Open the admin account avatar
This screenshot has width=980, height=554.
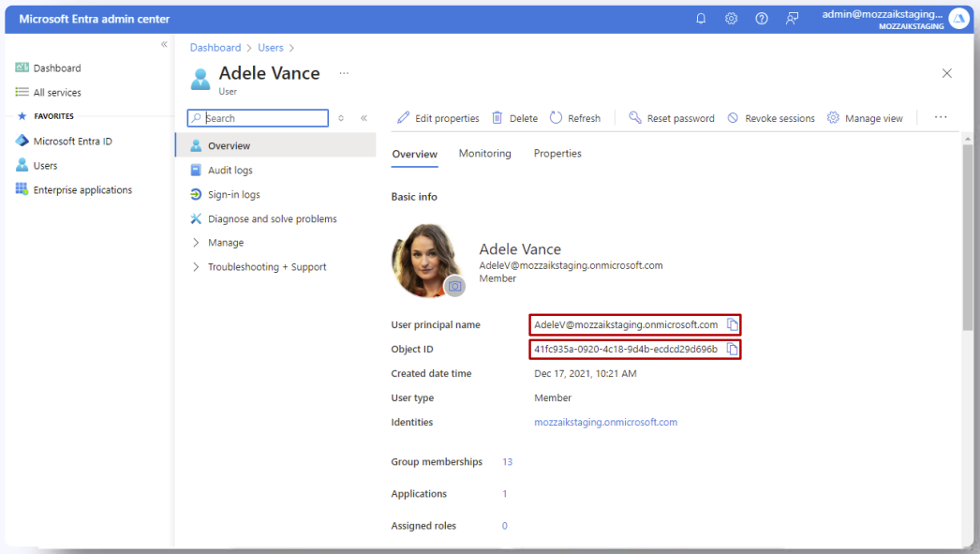click(x=958, y=19)
